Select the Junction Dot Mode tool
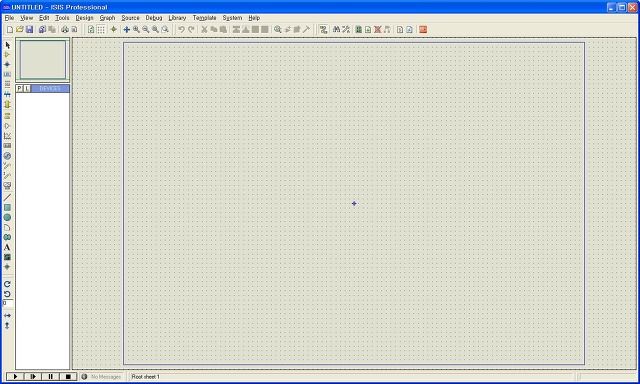This screenshot has height=384, width=640. click(7, 64)
